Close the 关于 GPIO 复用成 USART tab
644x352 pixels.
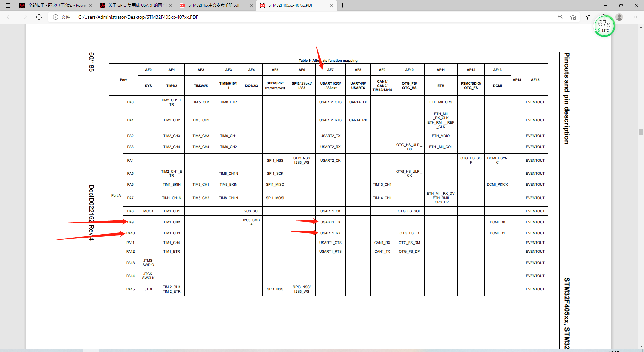coord(171,5)
